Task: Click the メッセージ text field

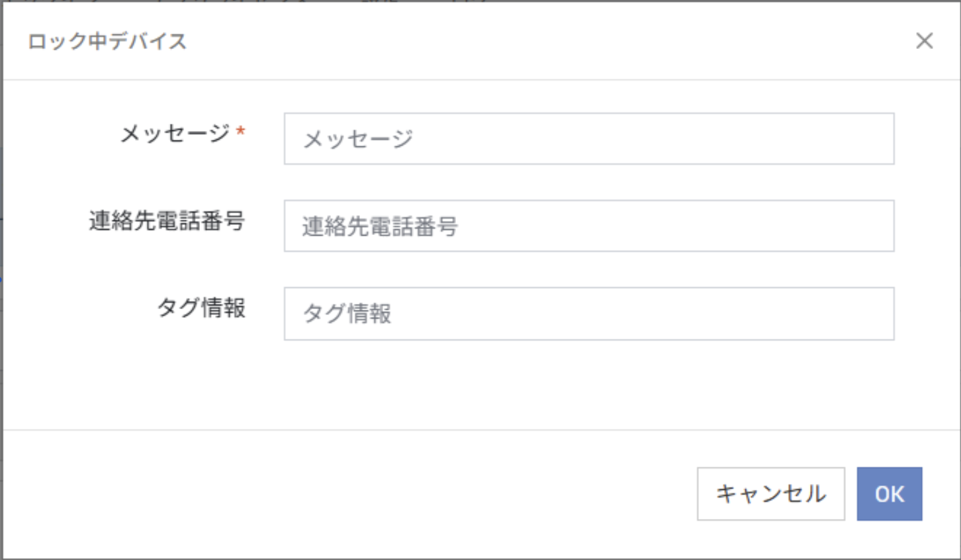Action: click(588, 139)
